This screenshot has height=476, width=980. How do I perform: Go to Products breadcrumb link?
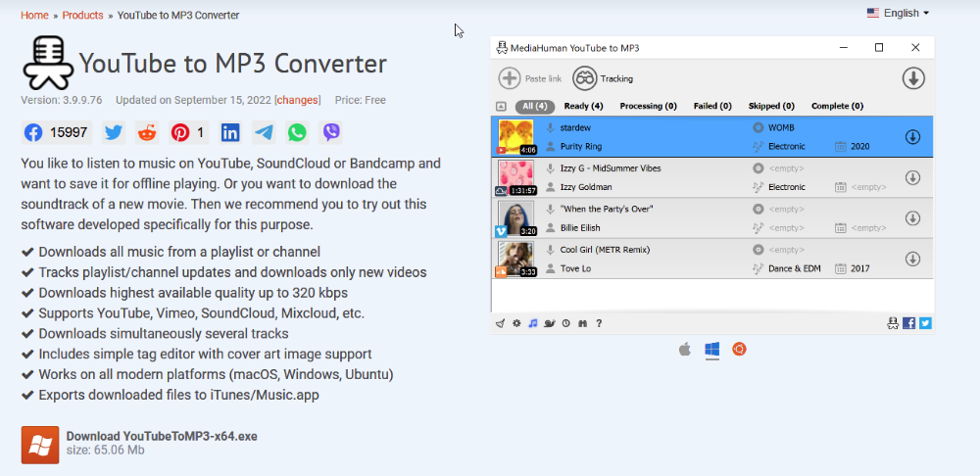tap(82, 15)
